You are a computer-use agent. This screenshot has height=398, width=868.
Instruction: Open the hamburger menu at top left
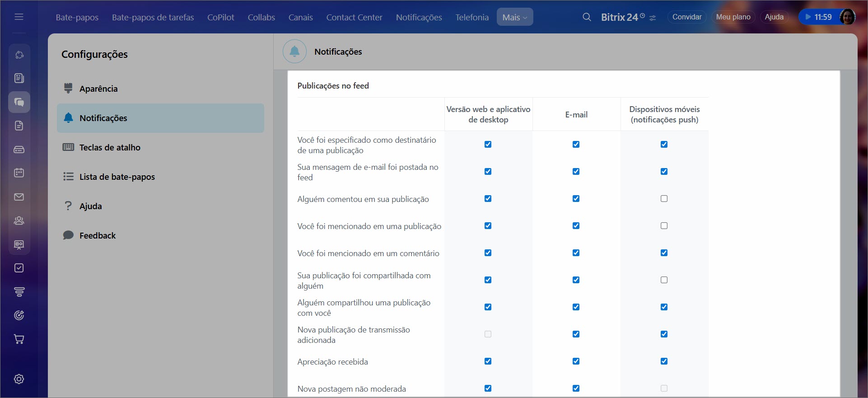click(19, 17)
